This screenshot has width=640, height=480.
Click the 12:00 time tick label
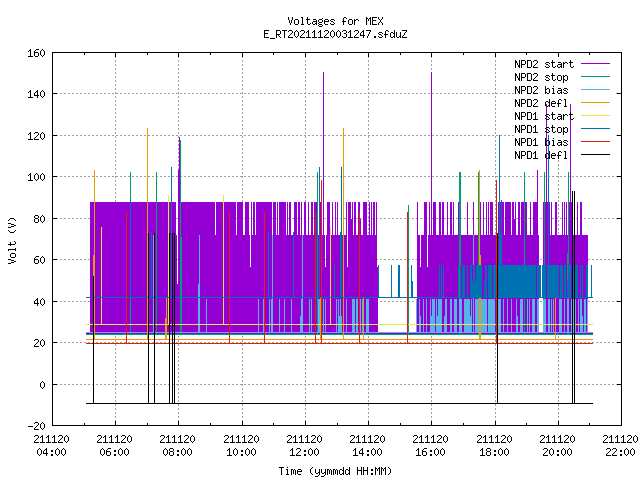tap(304, 453)
